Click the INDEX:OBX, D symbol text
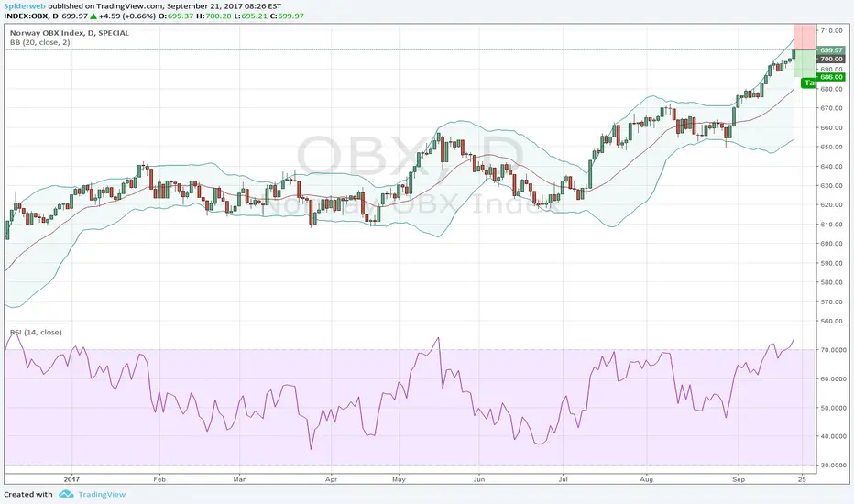 click(x=31, y=16)
